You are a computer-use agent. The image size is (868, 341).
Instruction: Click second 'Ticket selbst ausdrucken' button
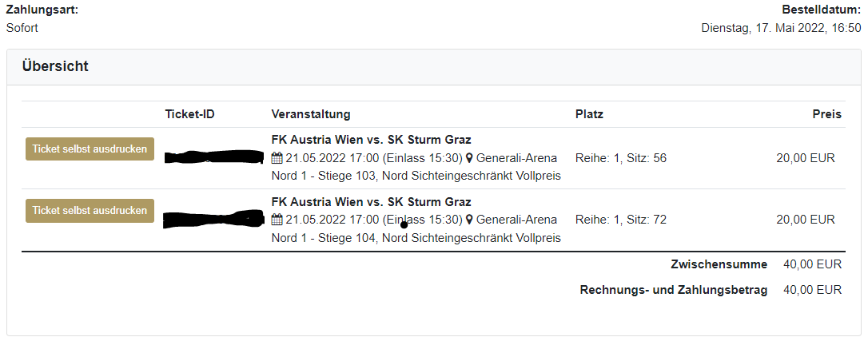tap(90, 211)
